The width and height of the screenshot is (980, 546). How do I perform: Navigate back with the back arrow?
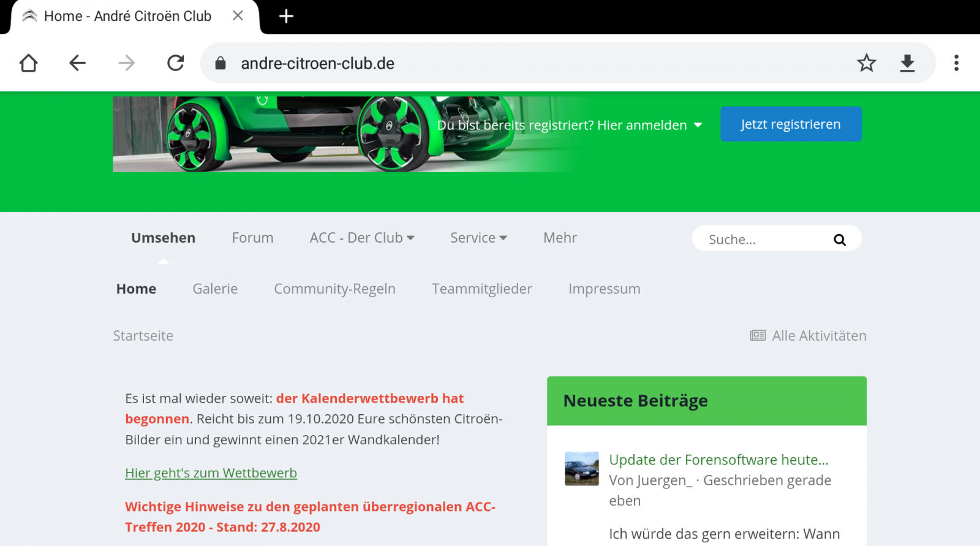(77, 63)
